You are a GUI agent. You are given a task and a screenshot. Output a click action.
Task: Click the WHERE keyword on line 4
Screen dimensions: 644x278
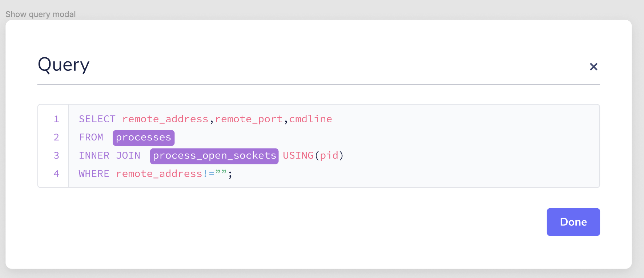[94, 173]
